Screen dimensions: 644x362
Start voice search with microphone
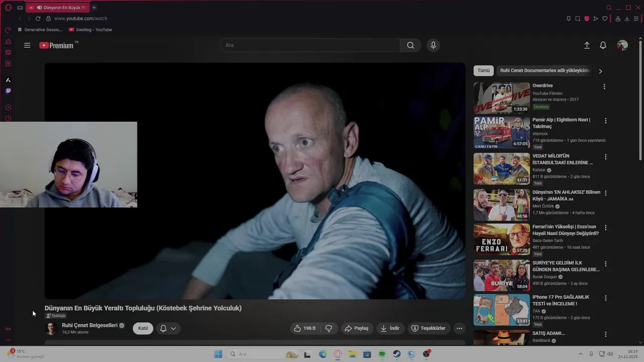[433, 45]
